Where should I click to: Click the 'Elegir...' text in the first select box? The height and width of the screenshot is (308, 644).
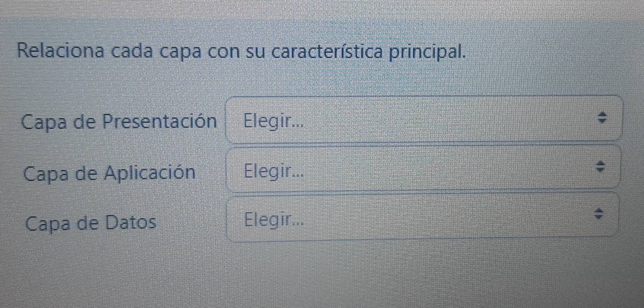click(x=274, y=121)
